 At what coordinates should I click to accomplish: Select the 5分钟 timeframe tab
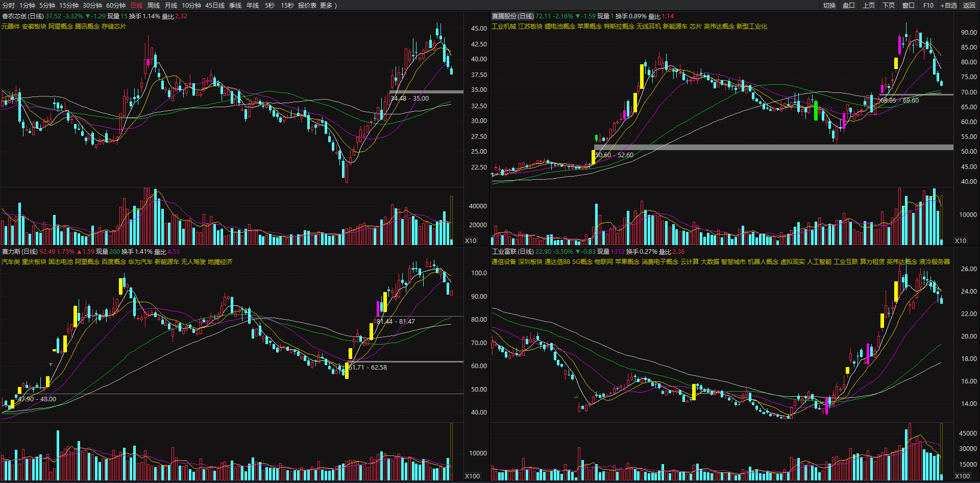pos(47,5)
